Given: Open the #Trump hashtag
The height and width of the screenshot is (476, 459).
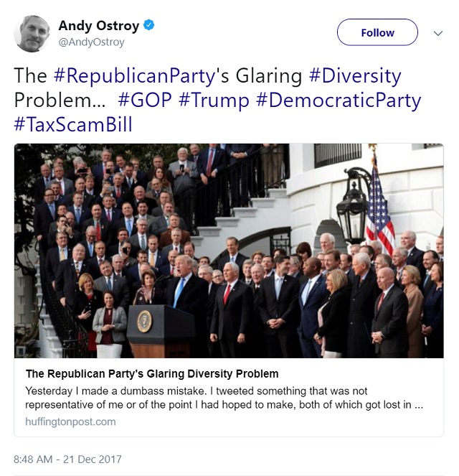Looking at the screenshot, I should [214, 101].
